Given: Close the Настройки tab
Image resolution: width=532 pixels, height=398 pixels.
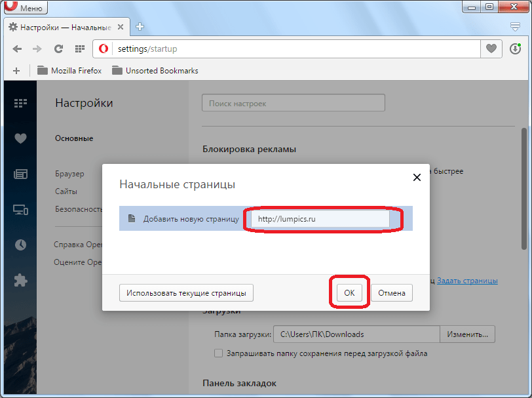Looking at the screenshot, I should 121,27.
